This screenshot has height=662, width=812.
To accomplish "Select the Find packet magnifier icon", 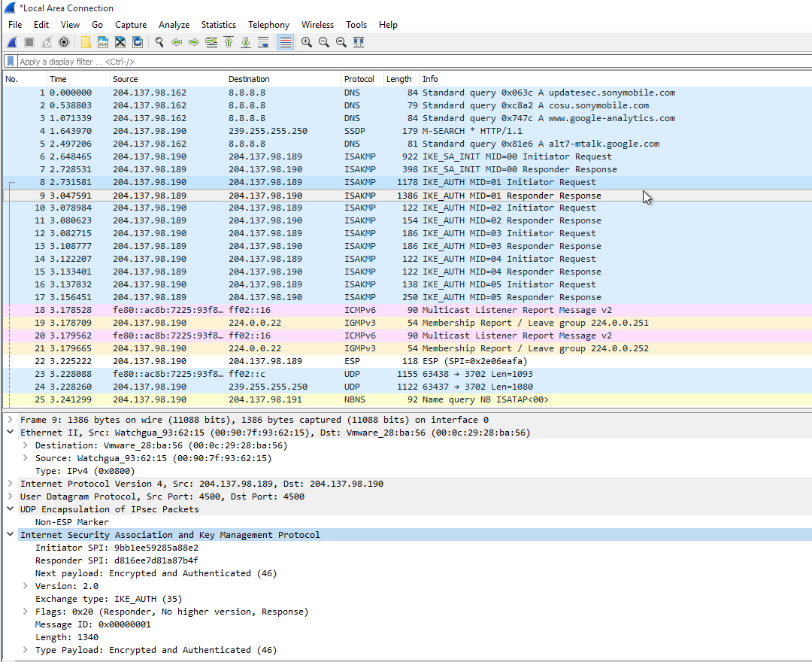I will point(159,42).
